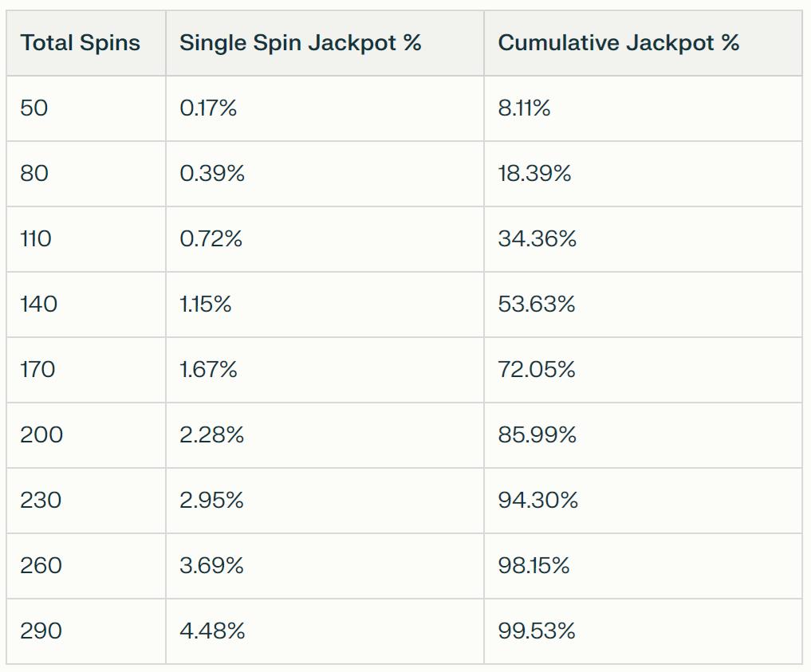Image resolution: width=811 pixels, height=672 pixels.
Task: Click the 0.17% single spin cell
Action: tap(208, 108)
